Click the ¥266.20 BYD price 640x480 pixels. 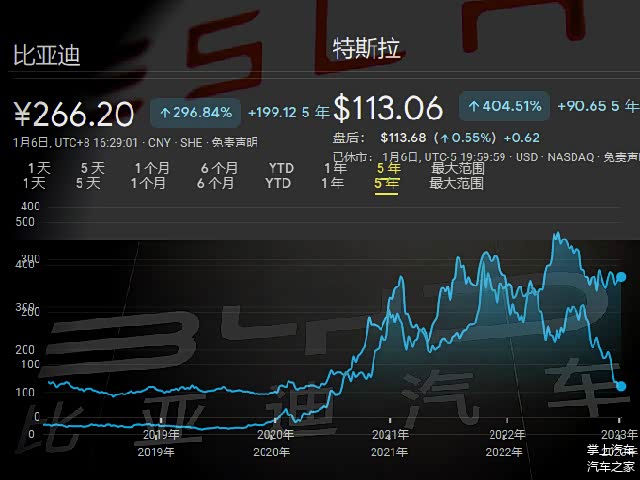click(76, 114)
